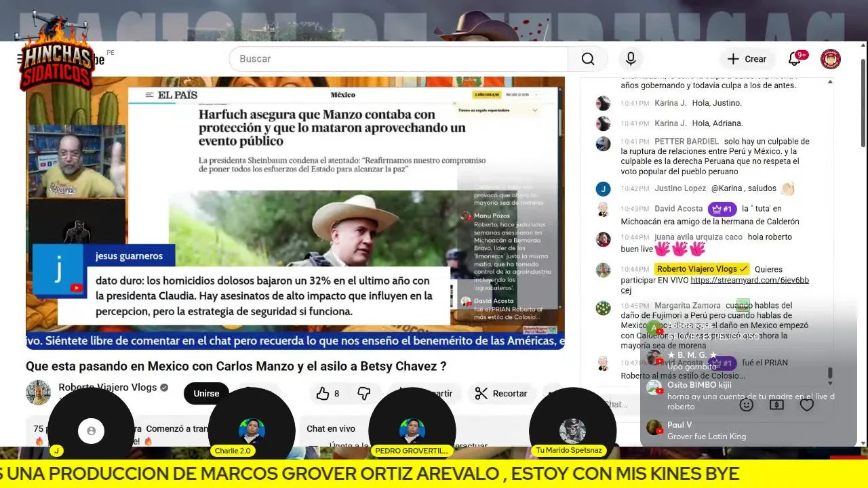868x488 pixels.
Task: Like the video with the thumbs-up showing 8
Action: (x=328, y=393)
